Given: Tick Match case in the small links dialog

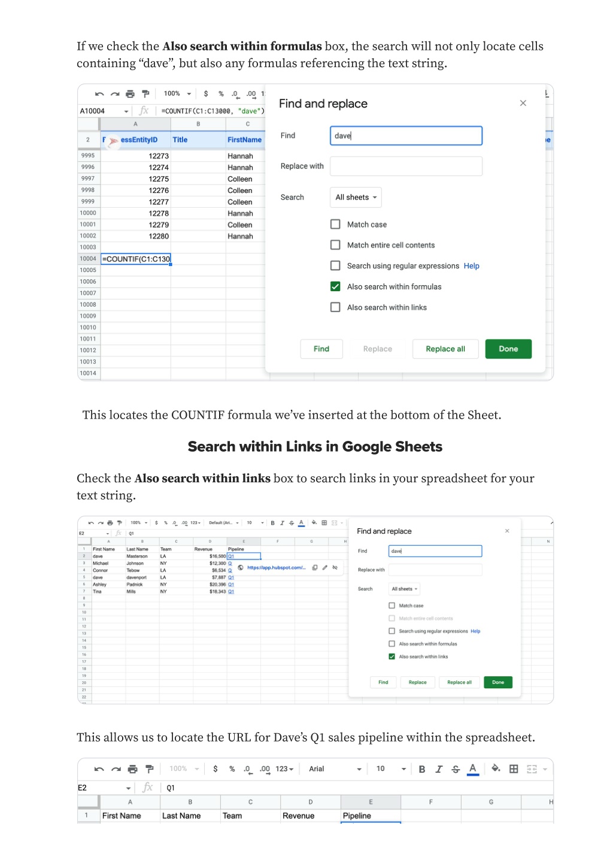Looking at the screenshot, I should pos(392,606).
